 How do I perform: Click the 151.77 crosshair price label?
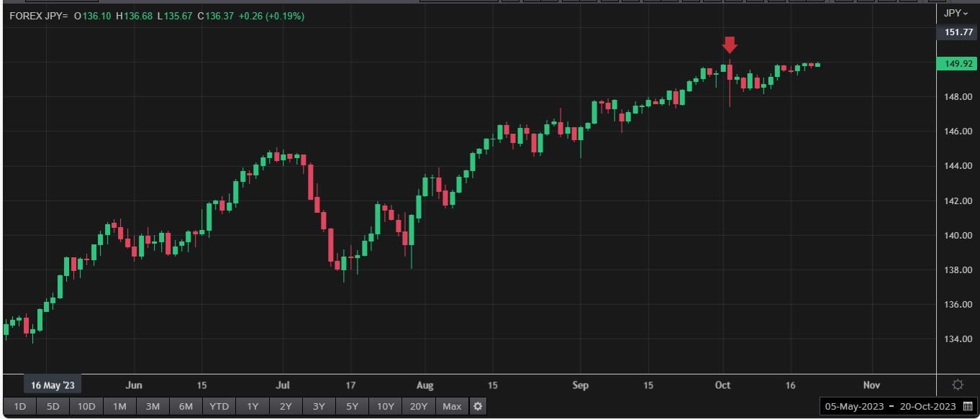click(x=957, y=32)
